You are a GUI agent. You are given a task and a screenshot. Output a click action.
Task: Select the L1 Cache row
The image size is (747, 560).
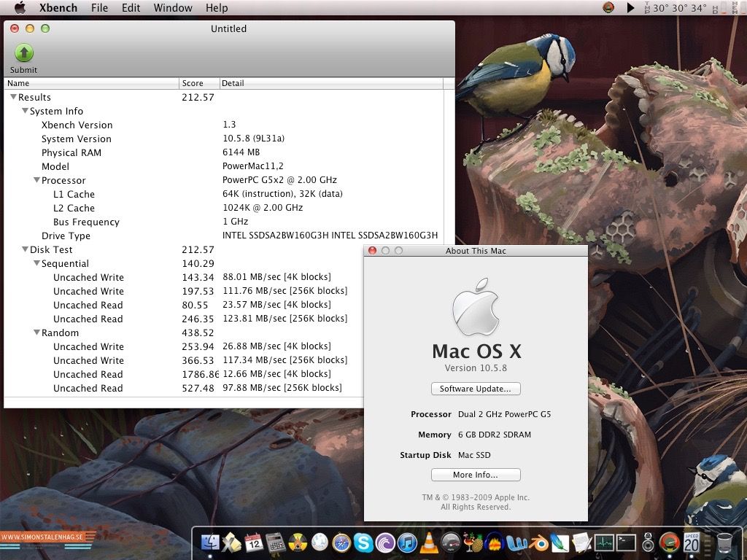[x=224, y=194]
